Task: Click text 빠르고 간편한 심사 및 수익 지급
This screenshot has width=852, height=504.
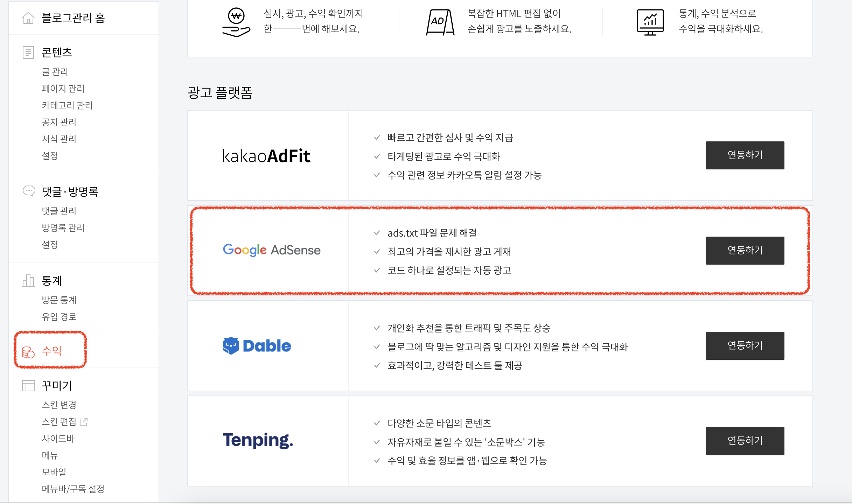Action: pos(450,138)
